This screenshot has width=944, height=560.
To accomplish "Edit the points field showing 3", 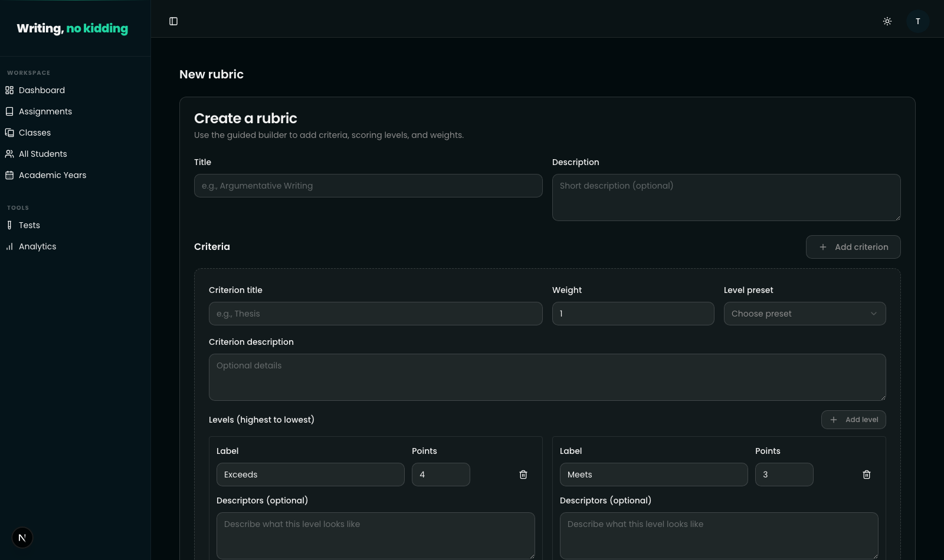I will coord(784,475).
